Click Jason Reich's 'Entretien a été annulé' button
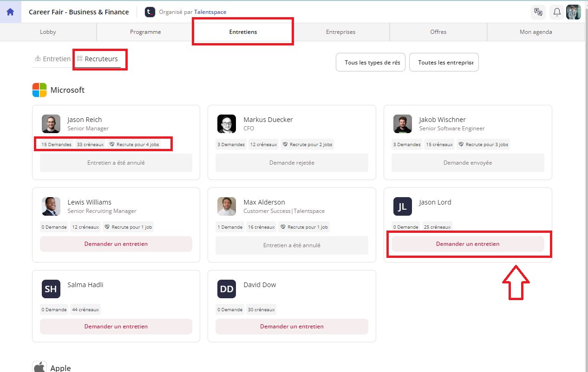Viewport: 588px width, 372px height. pos(116,163)
